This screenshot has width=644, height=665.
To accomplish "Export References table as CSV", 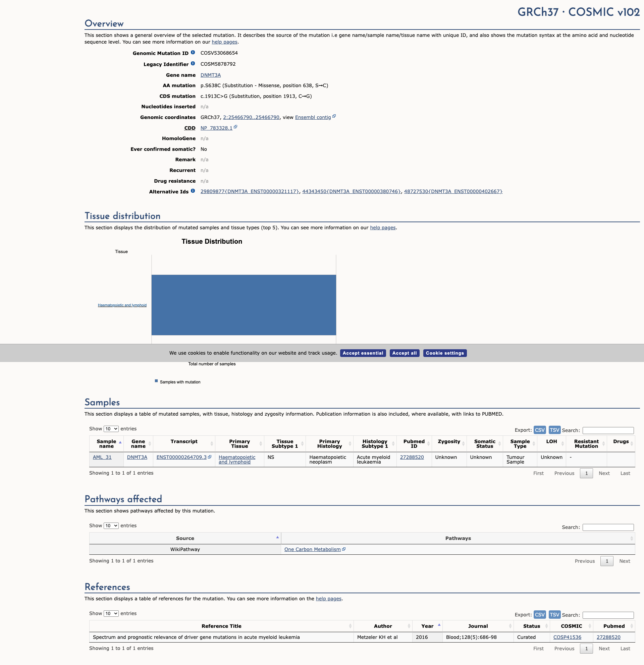I will [539, 614].
